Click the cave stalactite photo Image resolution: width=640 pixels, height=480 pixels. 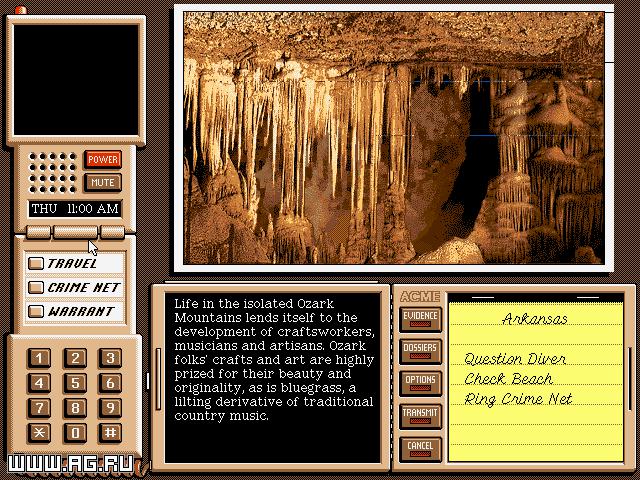point(394,138)
